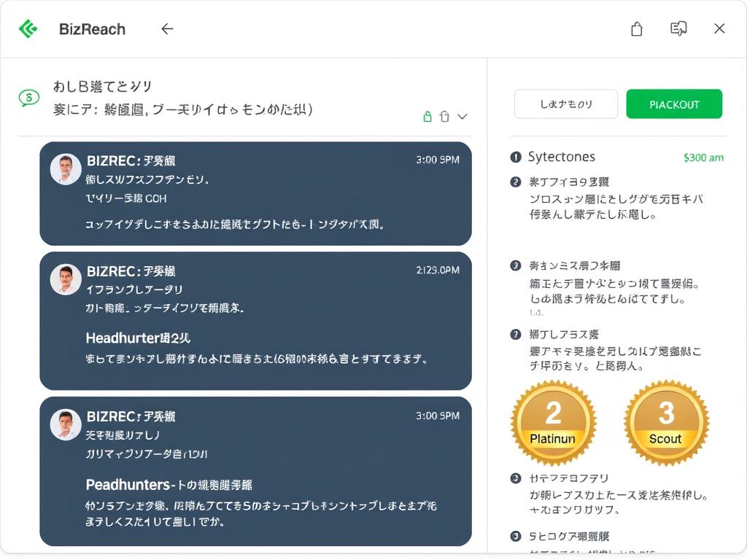Screen dimensions: 747x560
Task: Open sender avatar in first 3:00 message
Action: pos(66,168)
